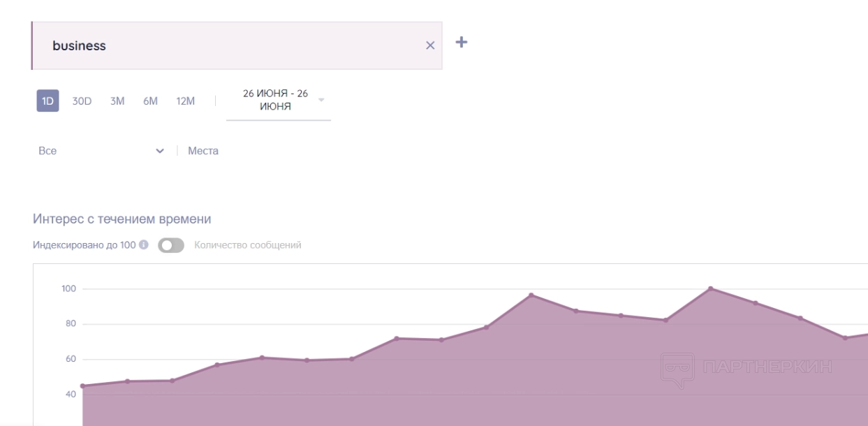The height and width of the screenshot is (426, 868).
Task: Click the Интерес с течением времени heading
Action: (x=122, y=219)
